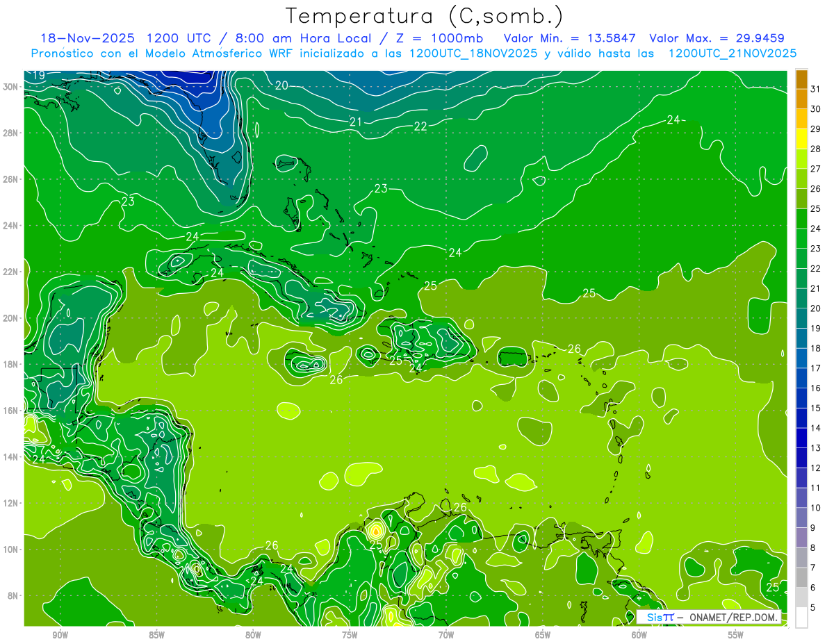Select "Valor Min. = 13.5847" text
The image size is (834, 644).
(570, 38)
